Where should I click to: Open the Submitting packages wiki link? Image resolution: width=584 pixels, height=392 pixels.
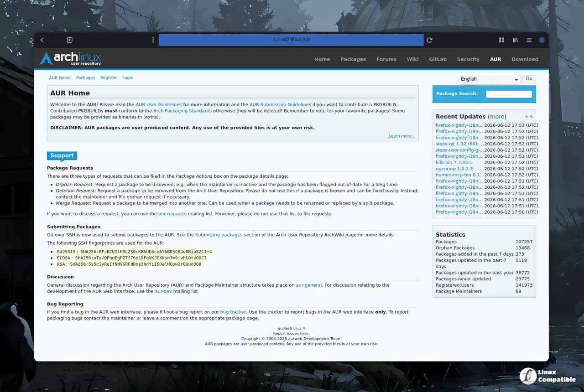pyautogui.click(x=219, y=235)
